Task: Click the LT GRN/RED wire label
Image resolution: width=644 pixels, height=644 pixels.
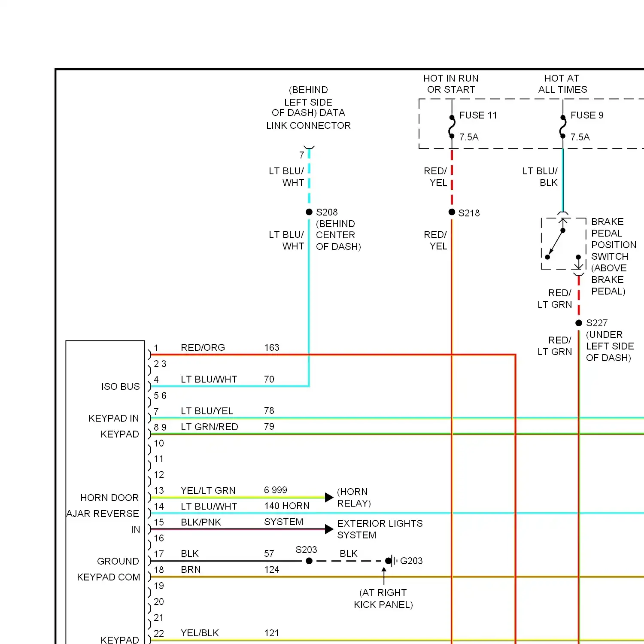Action: 209,427
